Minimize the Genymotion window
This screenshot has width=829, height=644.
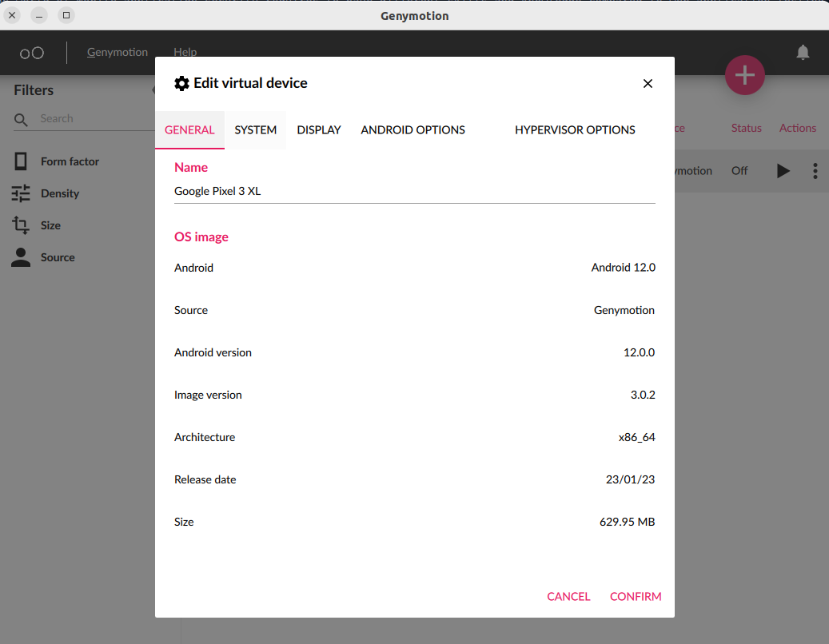point(39,15)
